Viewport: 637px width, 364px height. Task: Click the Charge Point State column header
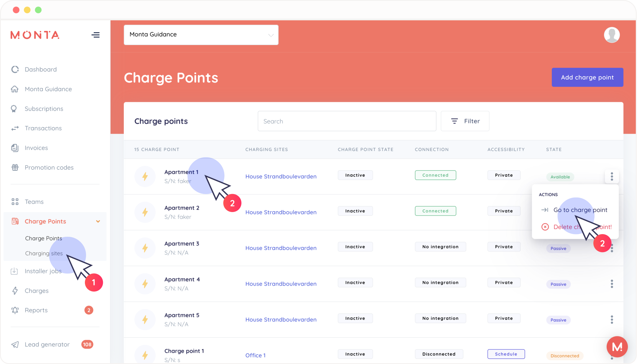click(x=366, y=150)
